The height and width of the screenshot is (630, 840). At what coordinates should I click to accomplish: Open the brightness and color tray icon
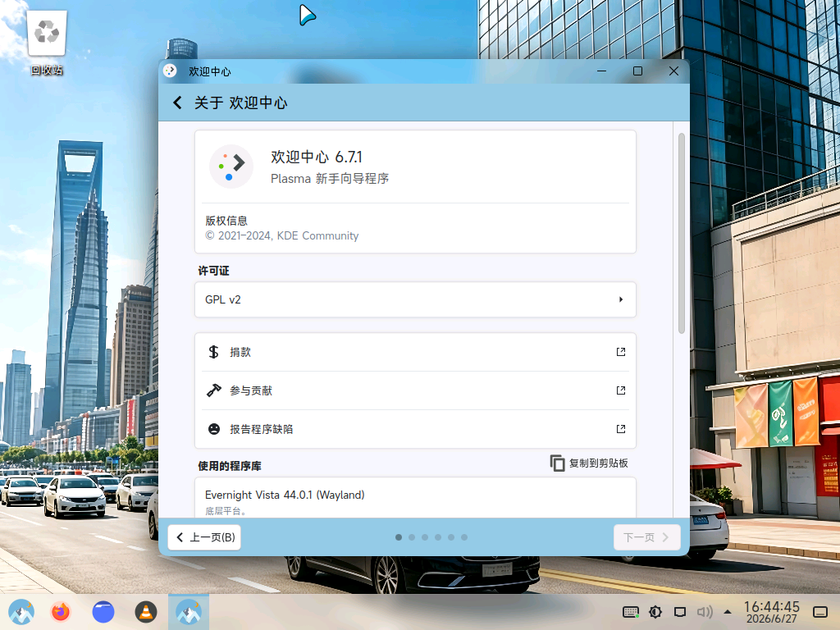[x=655, y=612]
